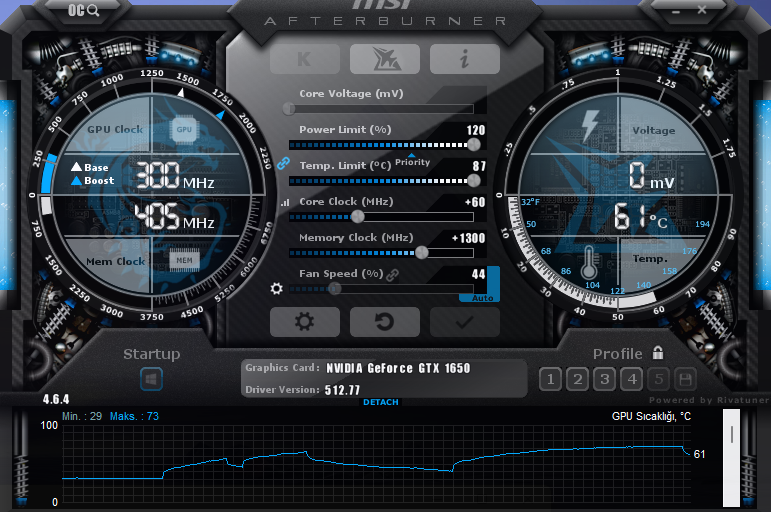Click the GPU chip icon in the clock gauge
771x512 pixels.
pos(184,130)
